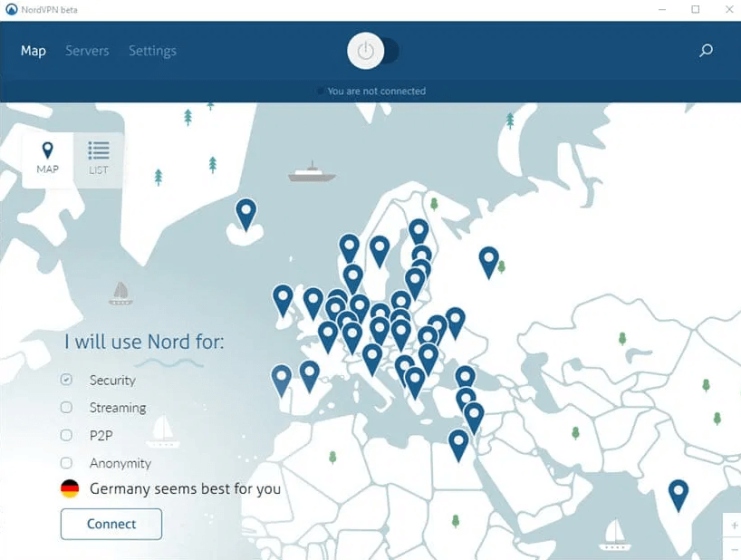Screen dimensions: 741x560
Task: Select the Italy server pin
Action: (x=372, y=359)
